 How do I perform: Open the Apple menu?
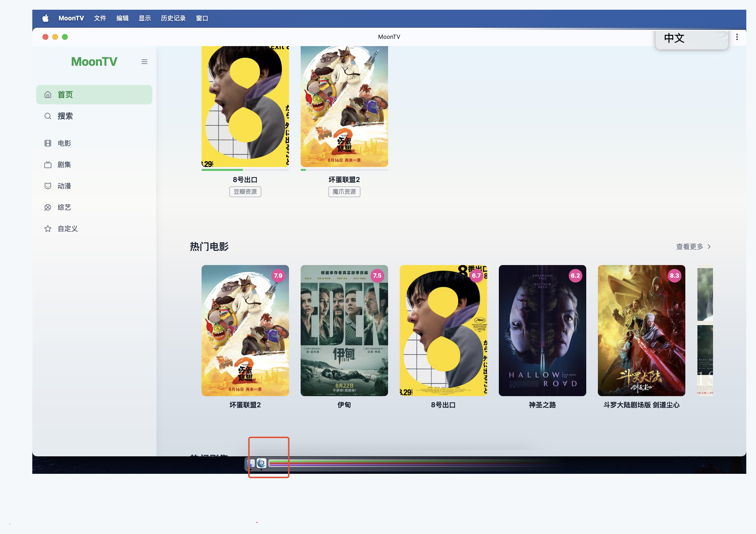45,18
